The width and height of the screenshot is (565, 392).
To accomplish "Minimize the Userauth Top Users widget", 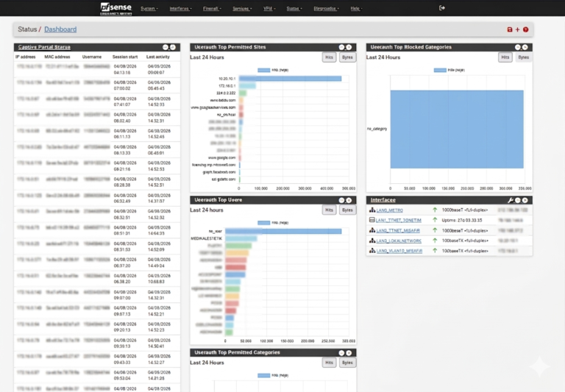I will pyautogui.click(x=341, y=200).
